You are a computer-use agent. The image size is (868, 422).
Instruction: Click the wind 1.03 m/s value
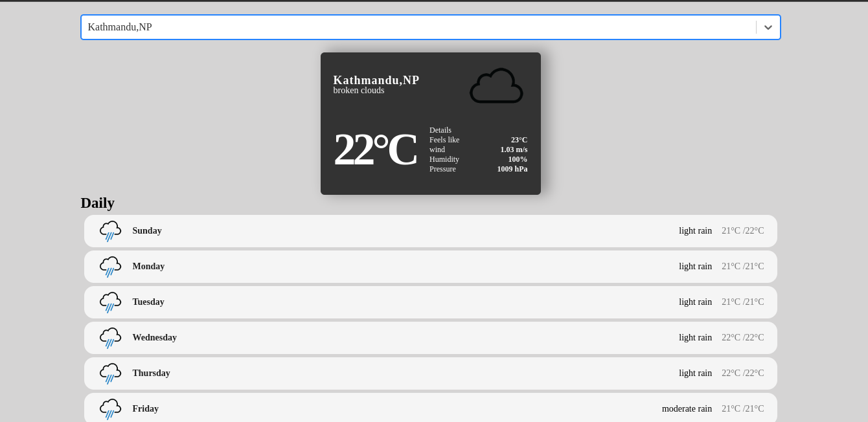point(514,150)
